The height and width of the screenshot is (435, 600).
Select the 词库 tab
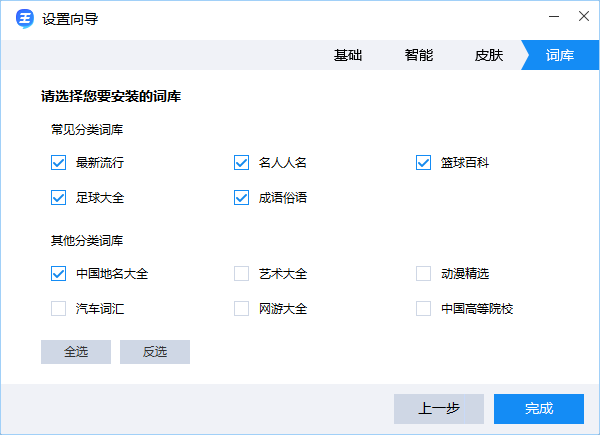(x=560, y=56)
